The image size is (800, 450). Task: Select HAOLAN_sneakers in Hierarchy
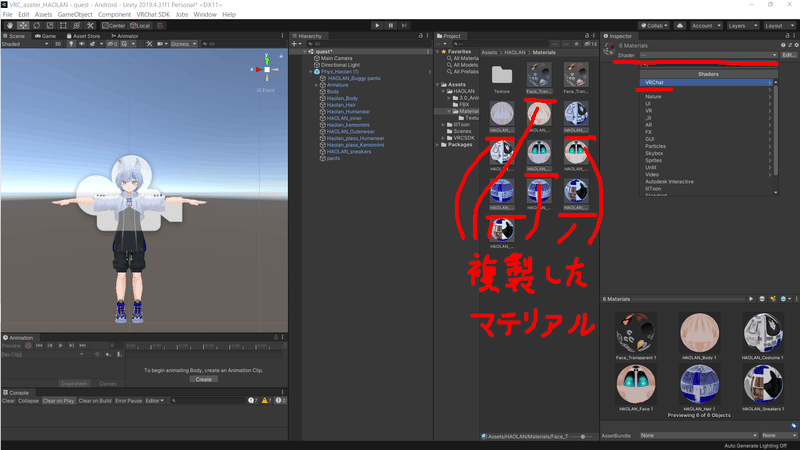pyautogui.click(x=349, y=152)
